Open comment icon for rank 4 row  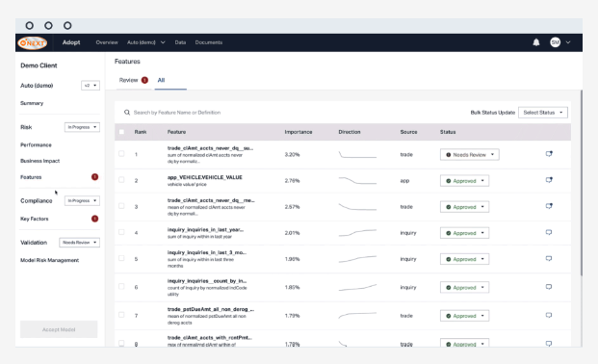click(549, 232)
